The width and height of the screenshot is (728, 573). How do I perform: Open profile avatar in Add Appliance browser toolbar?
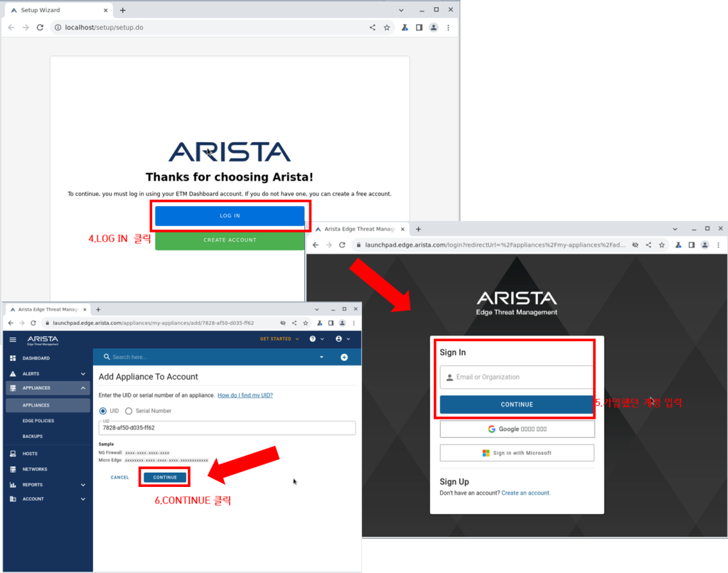coord(342,323)
